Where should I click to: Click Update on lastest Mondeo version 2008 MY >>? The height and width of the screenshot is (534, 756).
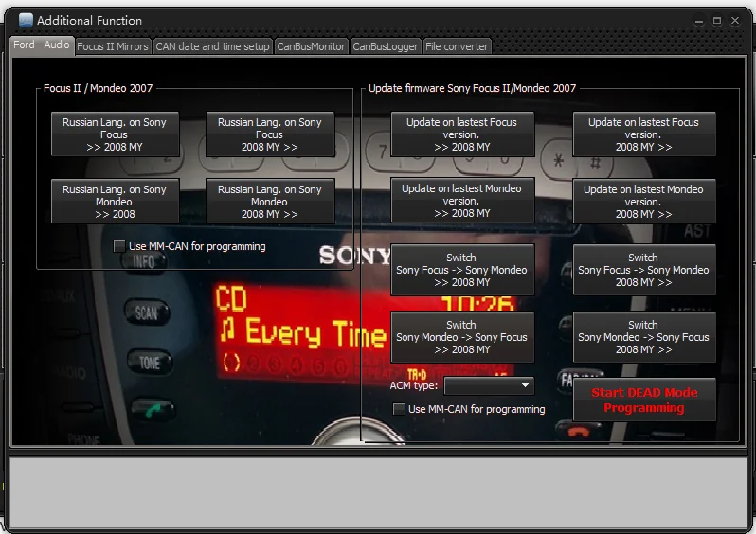coord(644,201)
